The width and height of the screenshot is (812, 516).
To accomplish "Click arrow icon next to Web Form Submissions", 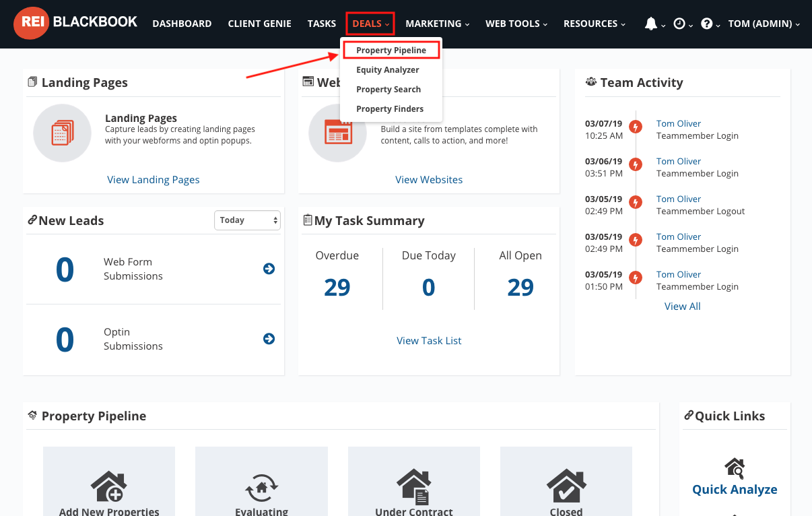I will point(269,269).
